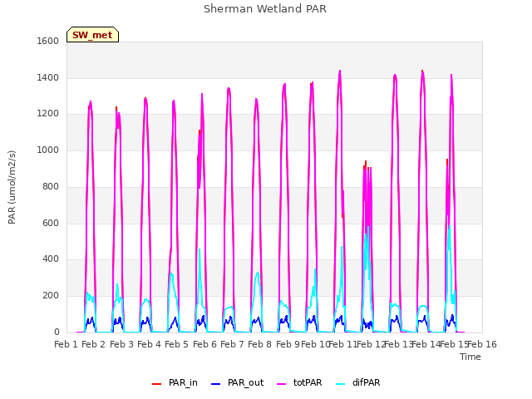Click the 800 y-axis tick label

[x=51, y=186]
